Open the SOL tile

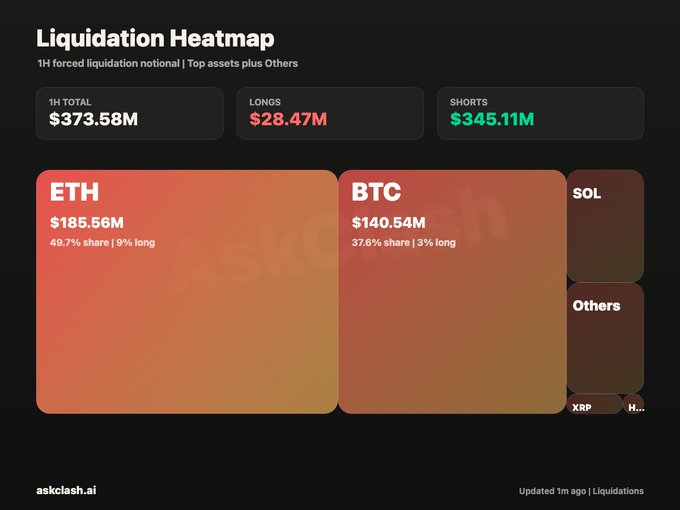[605, 226]
